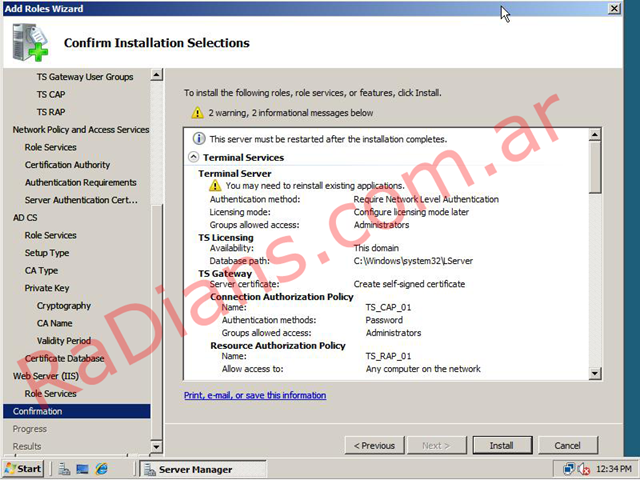The height and width of the screenshot is (480, 640).
Task: Cancel the Add Roles Wizard
Action: (567, 445)
